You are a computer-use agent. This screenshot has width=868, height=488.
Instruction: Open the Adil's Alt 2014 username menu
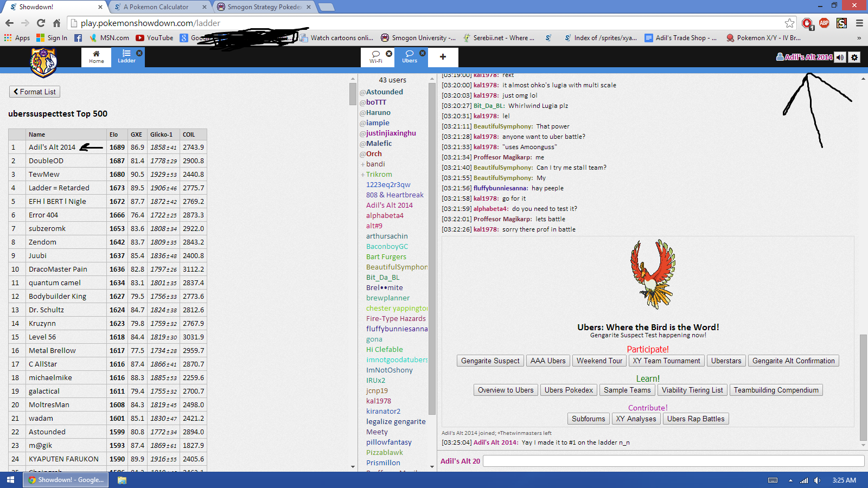tap(805, 57)
